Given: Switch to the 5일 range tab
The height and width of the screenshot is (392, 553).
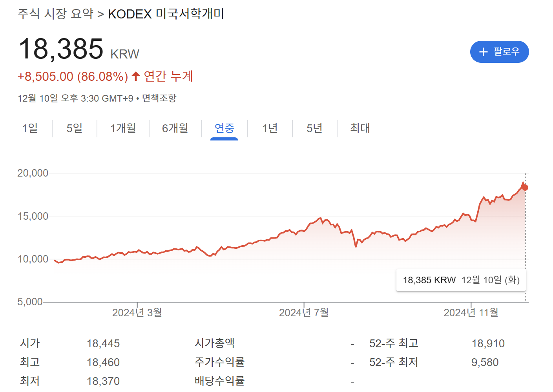Looking at the screenshot, I should [x=74, y=128].
